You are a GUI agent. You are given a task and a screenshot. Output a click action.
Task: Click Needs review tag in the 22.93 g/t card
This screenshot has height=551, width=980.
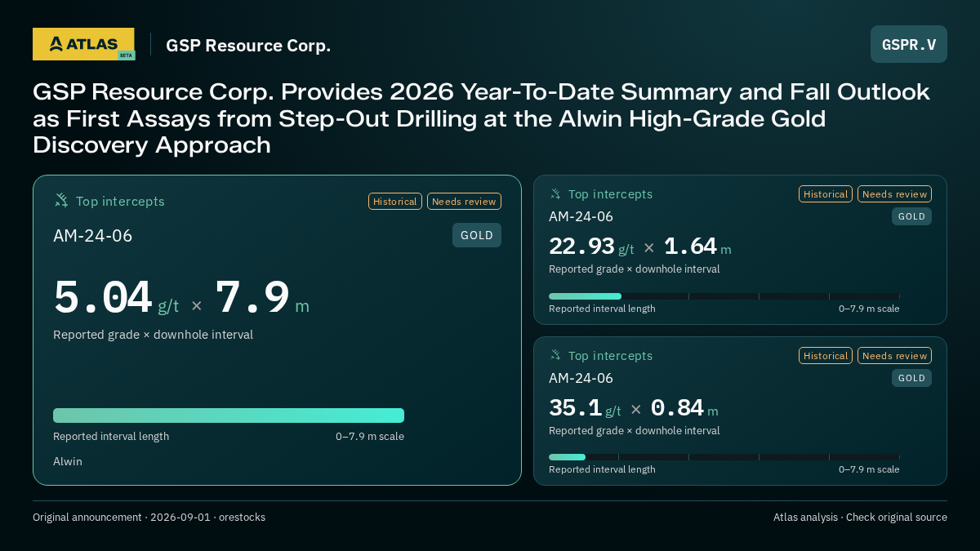(894, 193)
